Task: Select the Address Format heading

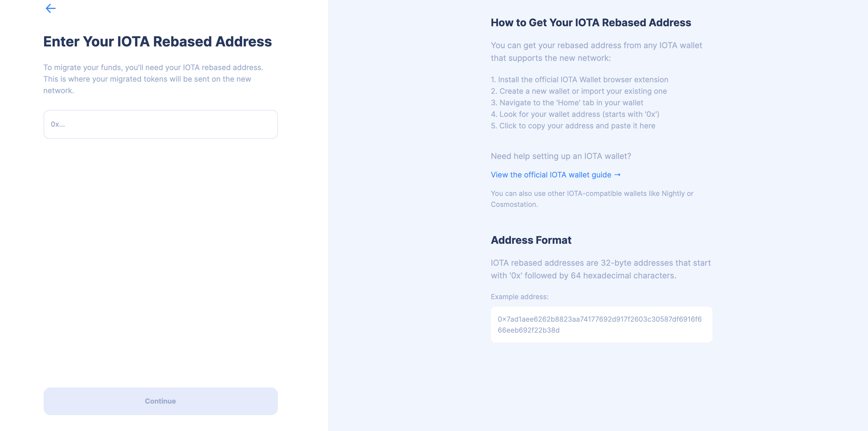Action: click(x=531, y=240)
